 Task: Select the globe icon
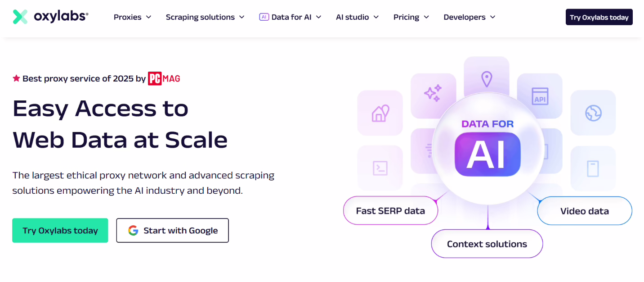(593, 113)
